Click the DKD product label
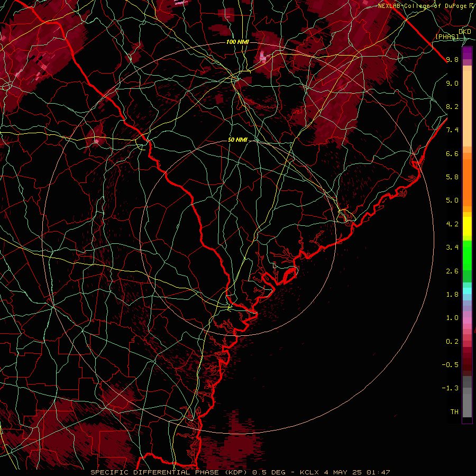 coord(465,32)
